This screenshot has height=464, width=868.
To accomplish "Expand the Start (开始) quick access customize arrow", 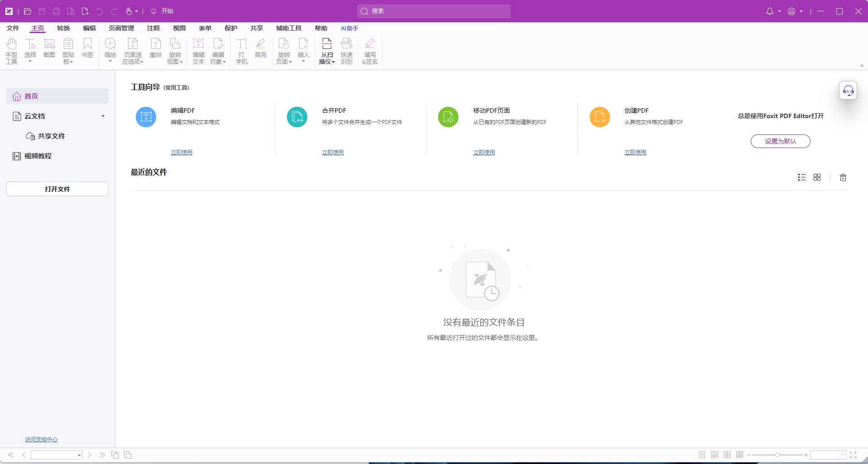I will pos(153,11).
